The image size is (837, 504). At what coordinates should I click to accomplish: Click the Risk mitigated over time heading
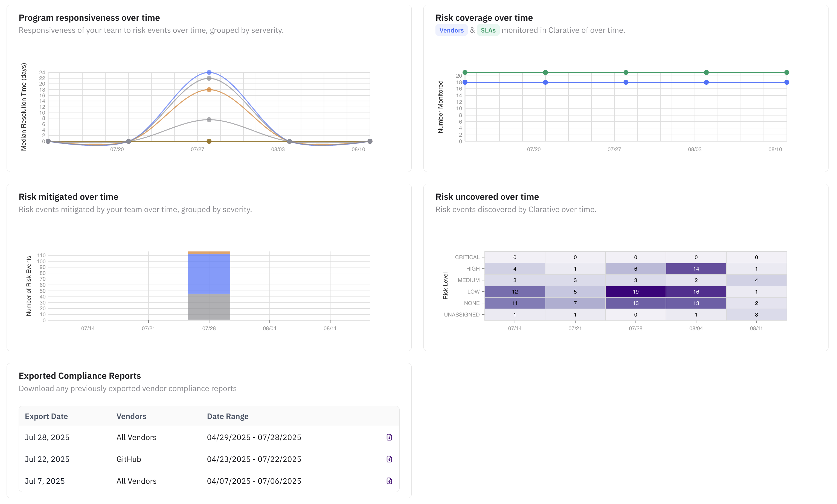(69, 197)
